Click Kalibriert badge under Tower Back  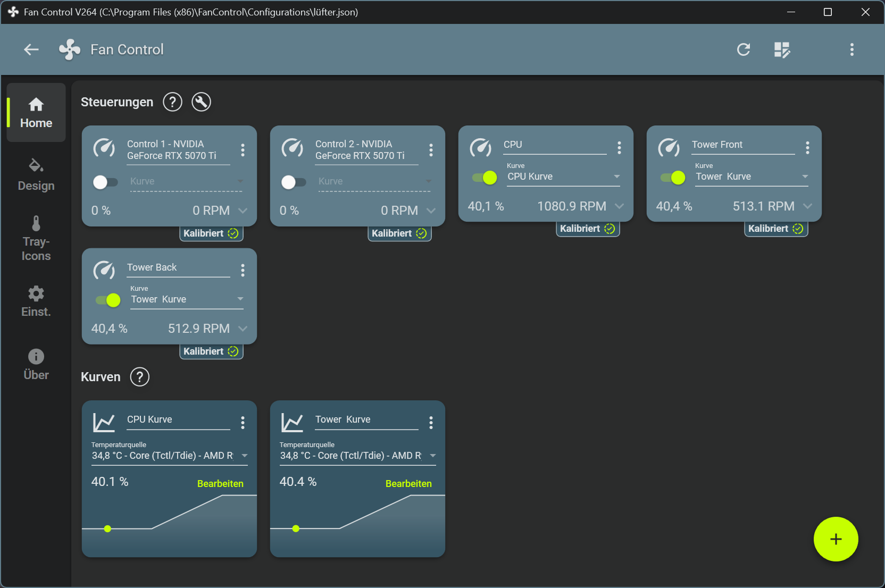[211, 351]
